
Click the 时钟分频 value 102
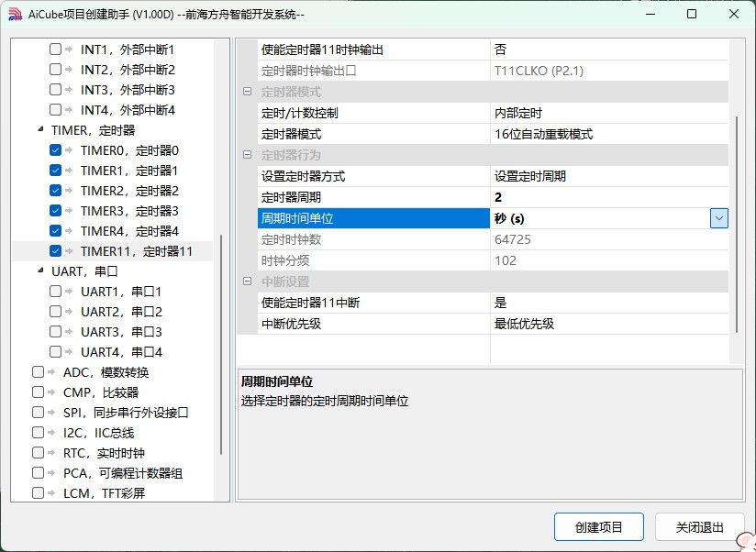tap(609, 260)
